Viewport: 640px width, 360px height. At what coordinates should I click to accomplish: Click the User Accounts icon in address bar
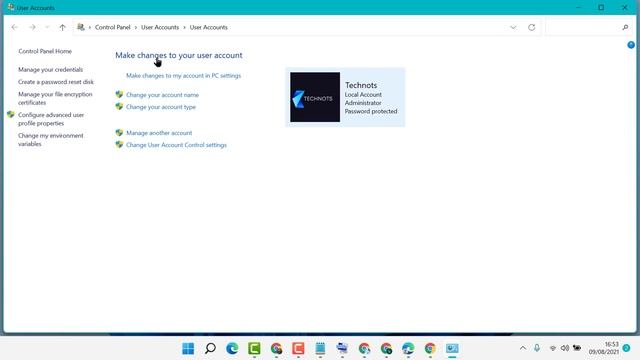tap(81, 27)
